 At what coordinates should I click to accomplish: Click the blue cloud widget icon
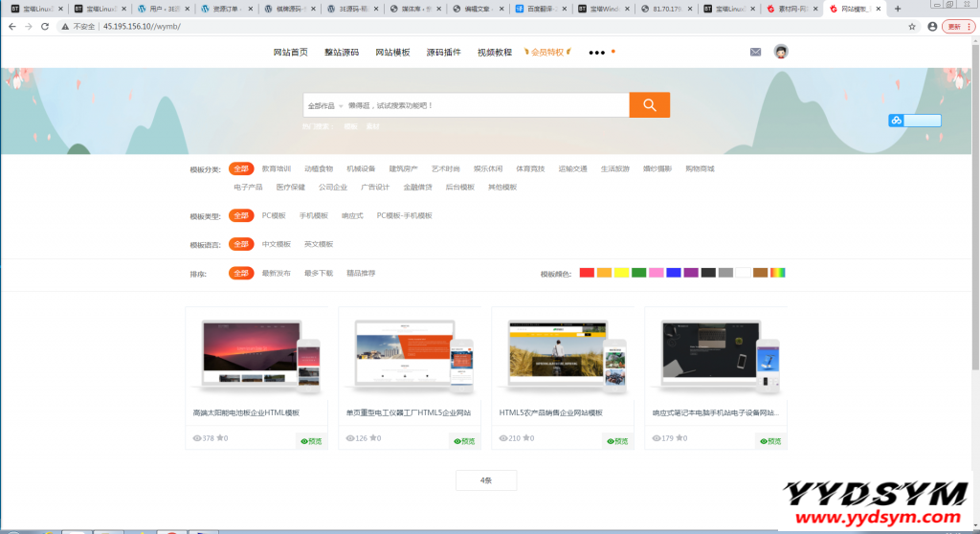pyautogui.click(x=897, y=121)
